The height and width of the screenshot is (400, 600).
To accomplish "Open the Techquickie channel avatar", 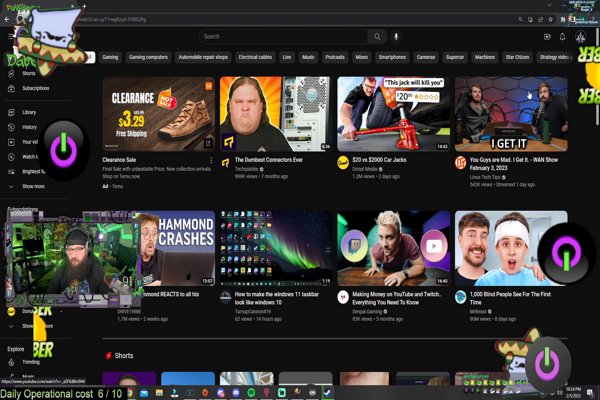I will point(226,163).
